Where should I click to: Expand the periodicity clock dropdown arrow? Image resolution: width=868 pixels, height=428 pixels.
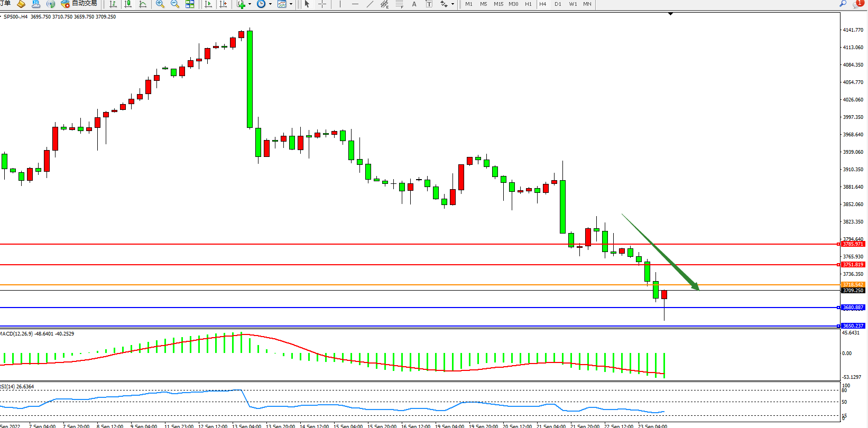pyautogui.click(x=270, y=4)
